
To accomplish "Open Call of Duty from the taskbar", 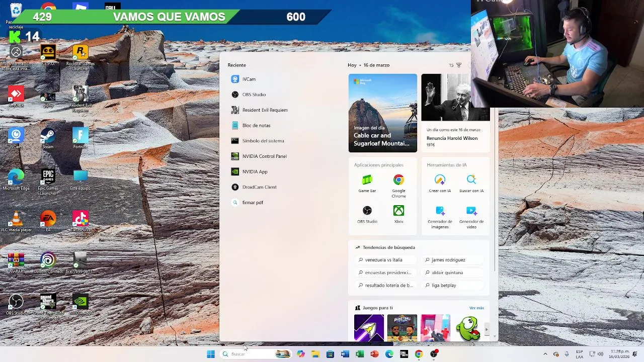I will pos(404,354).
